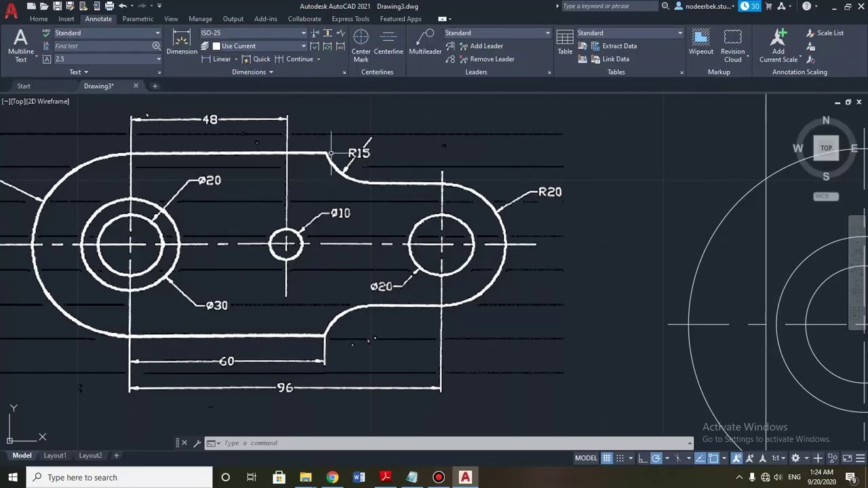
Task: Click the command line input field
Action: pos(451,443)
